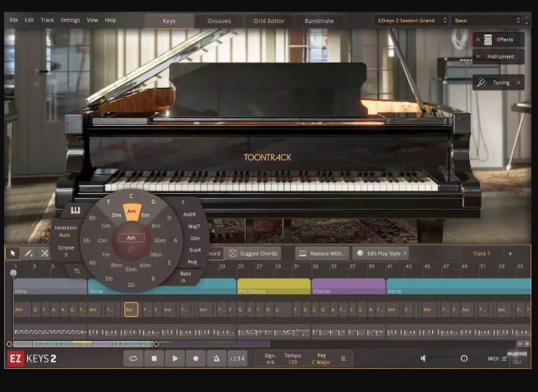Switch to the Keys tab
Image resolution: width=538 pixels, height=392 pixels.
point(169,21)
